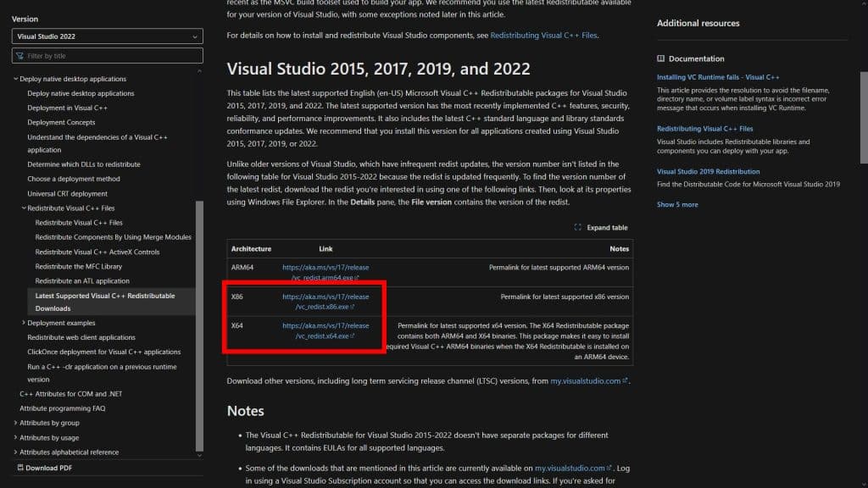Open C++ Attributes for COM and .NET

(71, 394)
